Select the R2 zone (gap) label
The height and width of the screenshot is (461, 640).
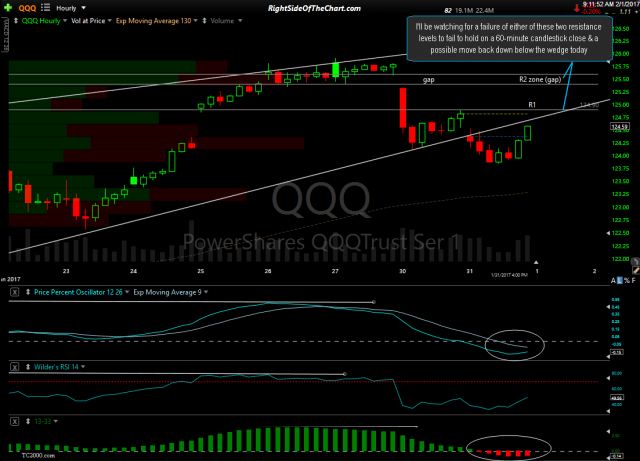540,80
